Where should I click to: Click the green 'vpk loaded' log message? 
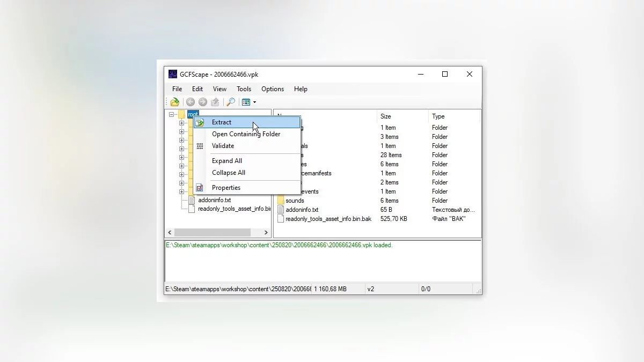point(279,245)
